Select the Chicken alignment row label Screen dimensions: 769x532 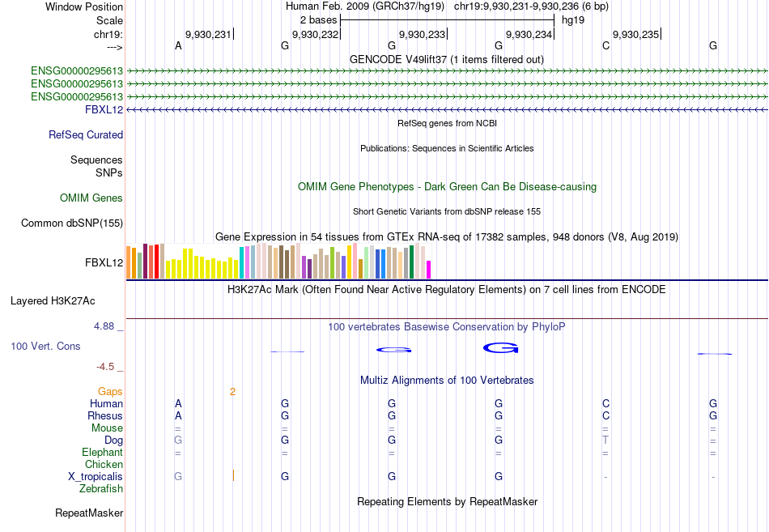(104, 464)
